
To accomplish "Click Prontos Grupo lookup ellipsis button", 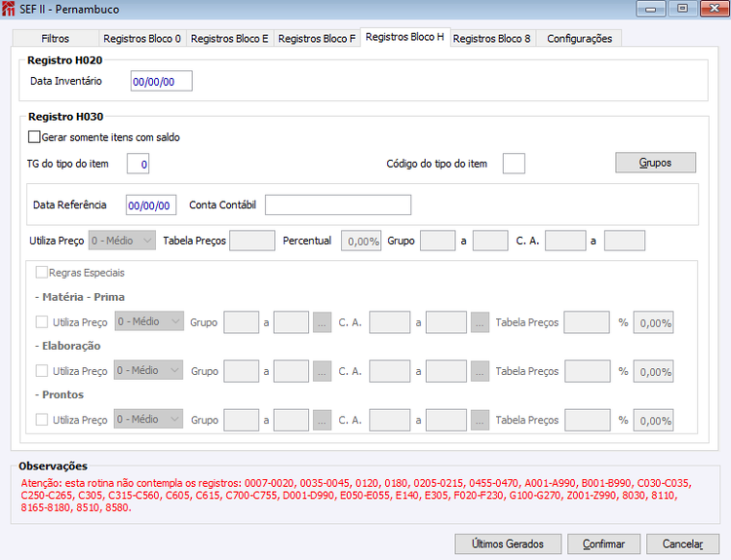I will click(322, 420).
